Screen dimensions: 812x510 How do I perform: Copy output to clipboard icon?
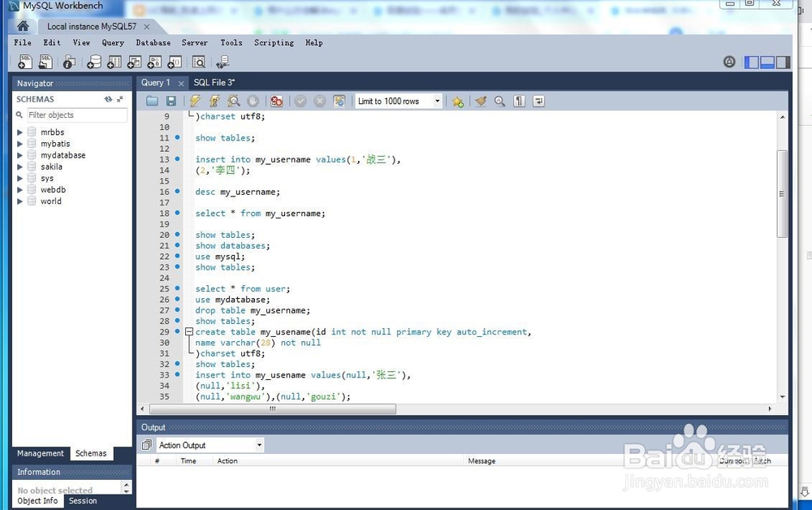point(146,445)
